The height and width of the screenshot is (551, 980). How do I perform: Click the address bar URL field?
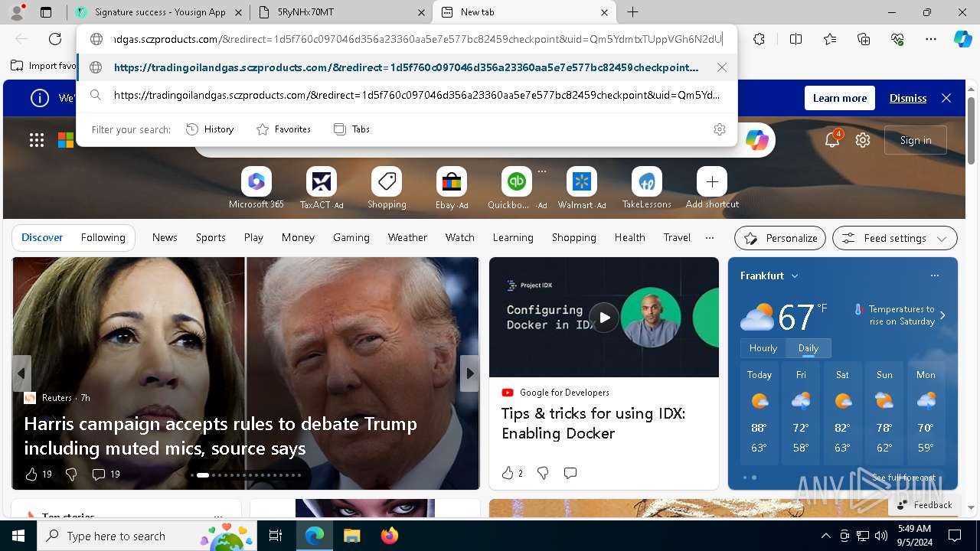tap(418, 39)
